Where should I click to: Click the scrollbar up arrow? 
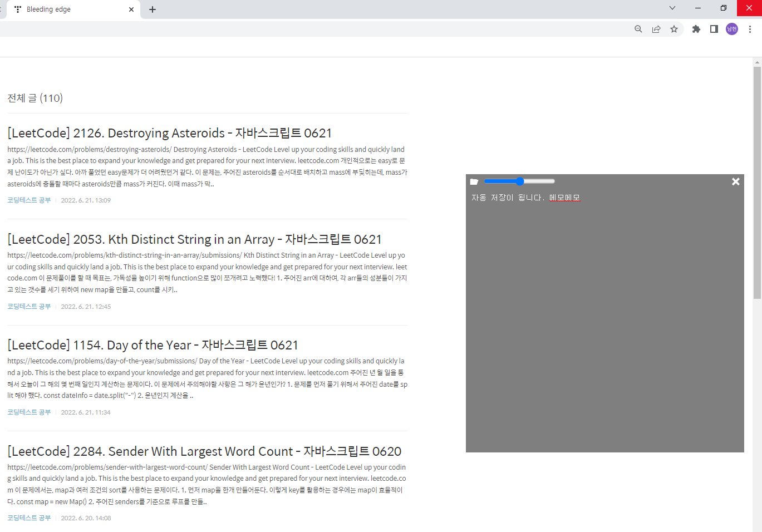(757, 62)
